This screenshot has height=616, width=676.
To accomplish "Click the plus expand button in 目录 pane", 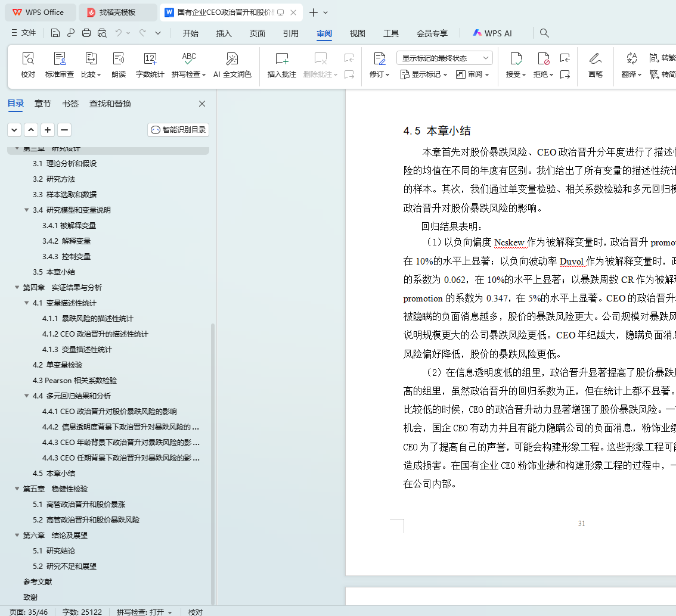I will tap(48, 130).
